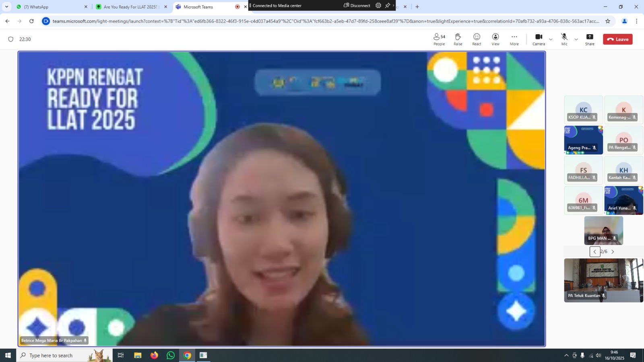Go to next participants page

click(x=613, y=252)
